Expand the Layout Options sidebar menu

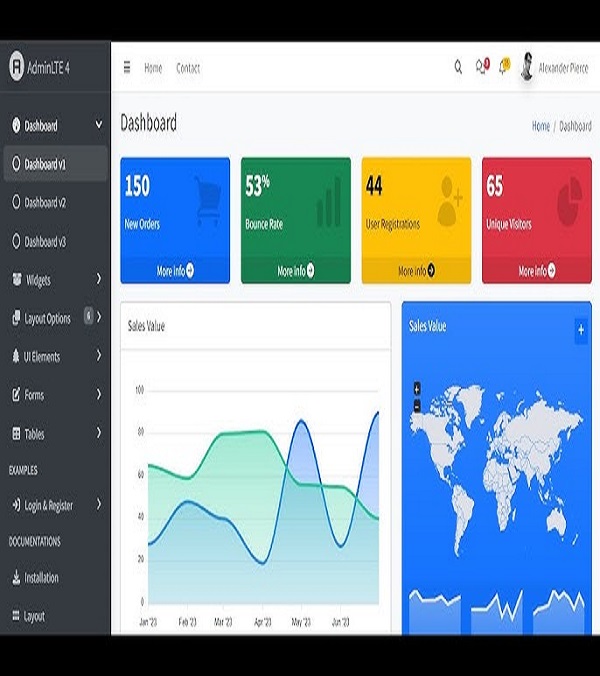(98, 318)
